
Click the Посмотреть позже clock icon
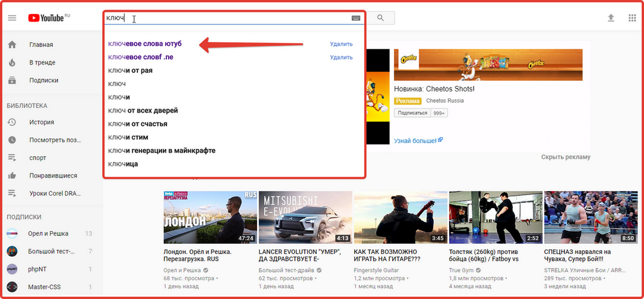click(x=12, y=140)
